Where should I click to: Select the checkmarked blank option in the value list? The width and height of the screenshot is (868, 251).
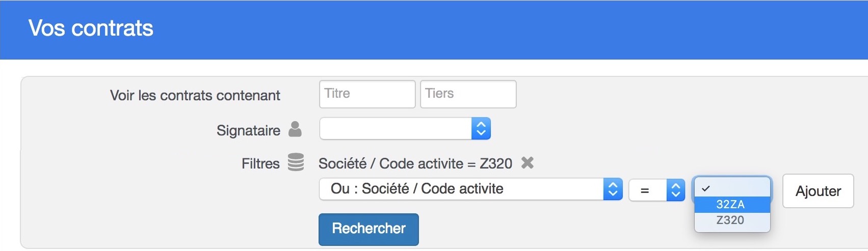pos(732,188)
